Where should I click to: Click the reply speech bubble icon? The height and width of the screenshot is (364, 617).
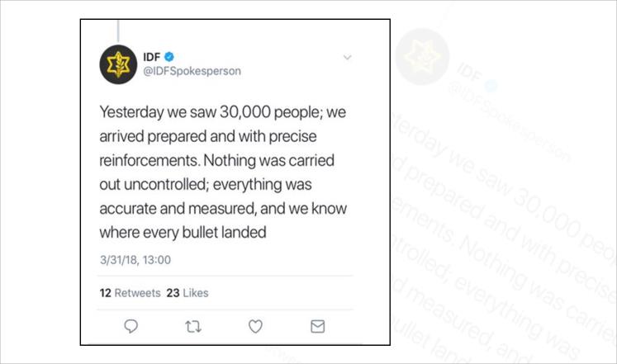[131, 326]
